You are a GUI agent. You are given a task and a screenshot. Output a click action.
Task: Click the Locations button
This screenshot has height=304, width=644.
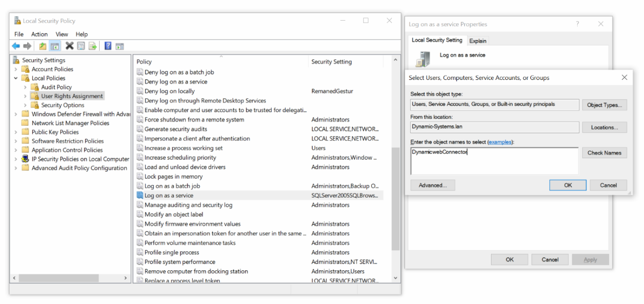click(x=604, y=128)
